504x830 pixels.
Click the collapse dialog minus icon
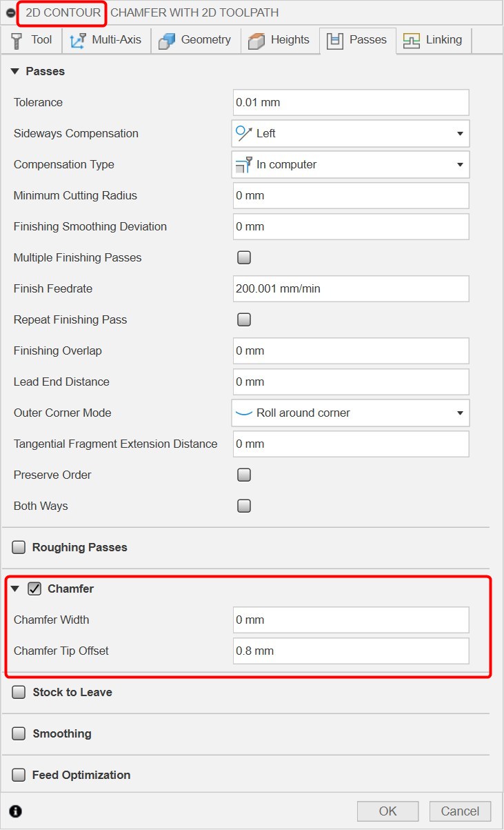click(10, 13)
